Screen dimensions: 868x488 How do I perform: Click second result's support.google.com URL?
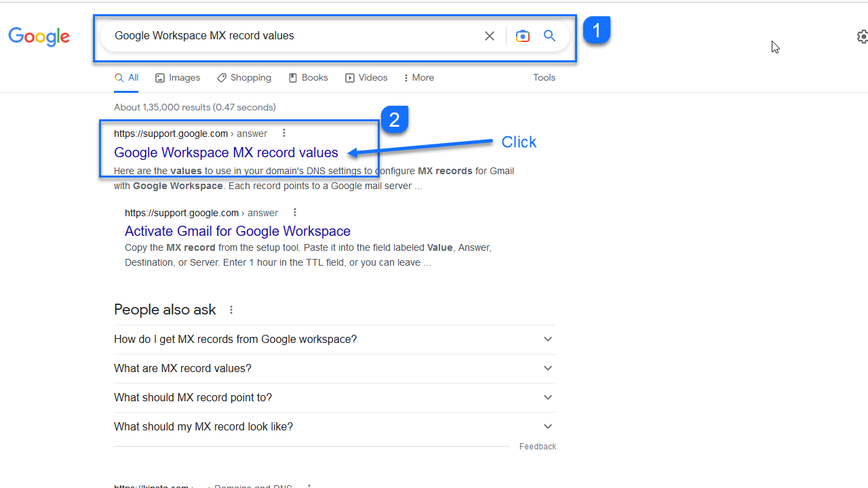tap(201, 213)
